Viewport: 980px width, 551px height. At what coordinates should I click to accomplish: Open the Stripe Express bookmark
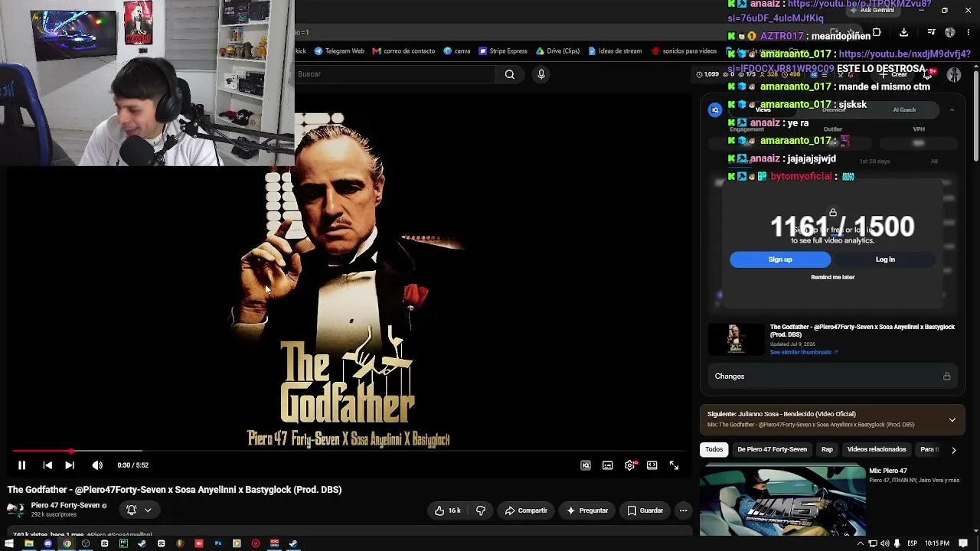click(503, 51)
